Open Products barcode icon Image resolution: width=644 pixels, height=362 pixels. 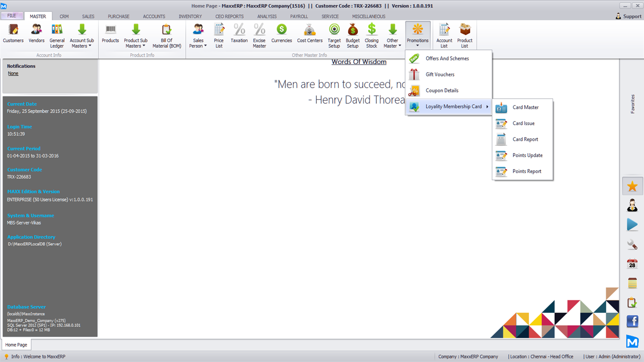[110, 34]
